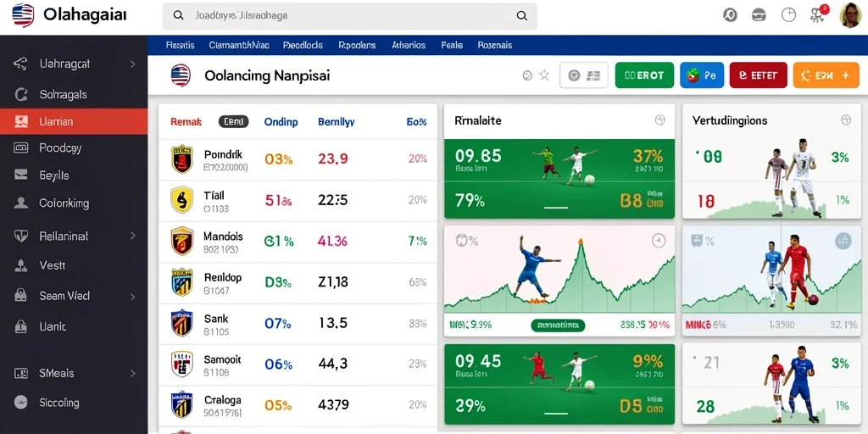Click the green EROT button
Viewport: 868px width, 434px height.
(x=644, y=75)
